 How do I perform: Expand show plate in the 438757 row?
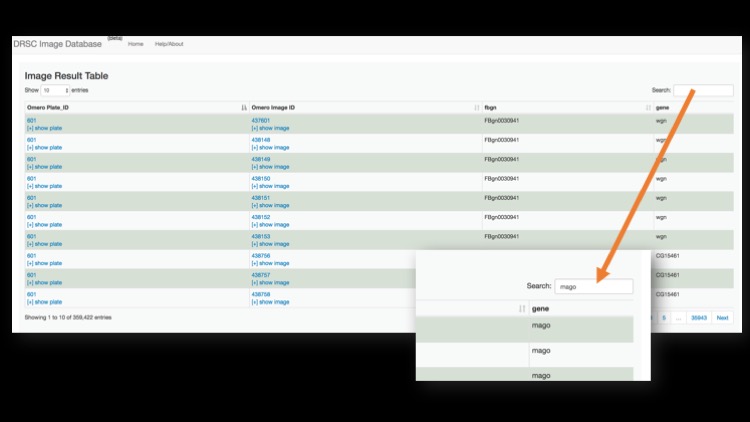[44, 283]
